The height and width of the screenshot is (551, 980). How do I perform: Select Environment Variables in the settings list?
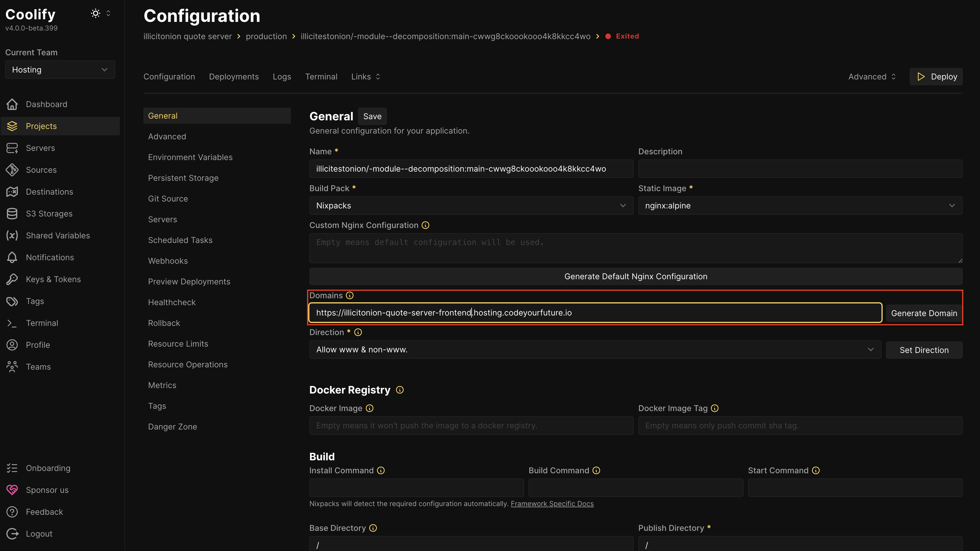190,157
